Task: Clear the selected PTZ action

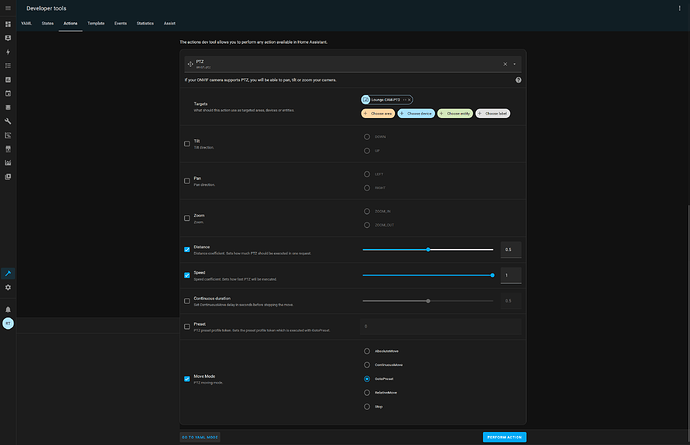Action: pyautogui.click(x=506, y=64)
